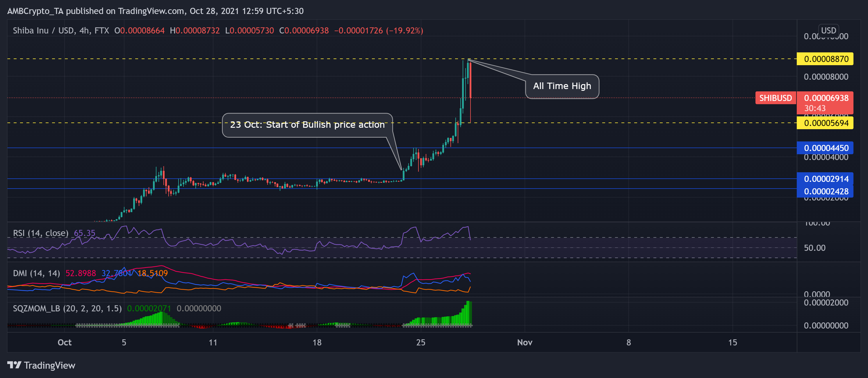
Task: Click the RSI value 65.35
Action: pyautogui.click(x=85, y=233)
